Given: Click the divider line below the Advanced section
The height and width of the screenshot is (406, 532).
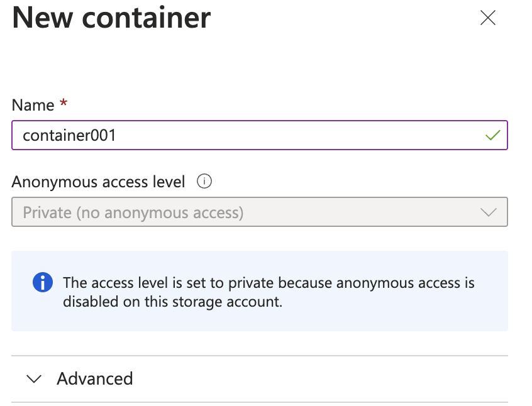Looking at the screenshot, I should [260, 402].
